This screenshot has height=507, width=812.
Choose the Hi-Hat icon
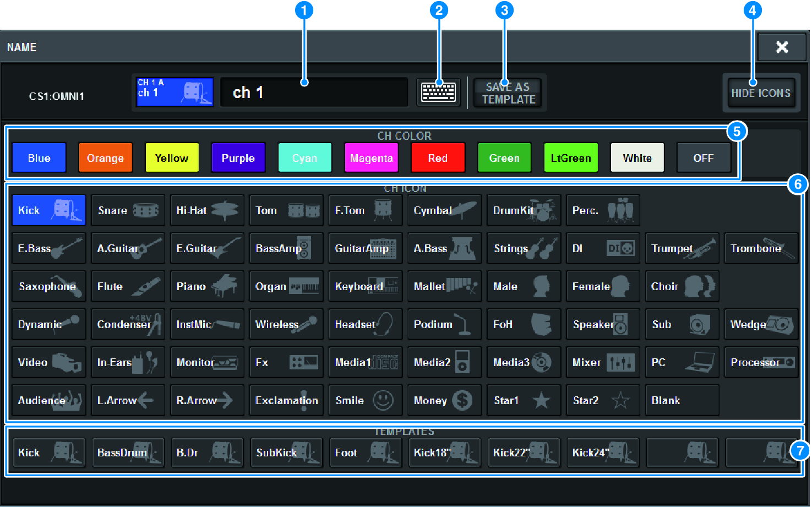[207, 210]
